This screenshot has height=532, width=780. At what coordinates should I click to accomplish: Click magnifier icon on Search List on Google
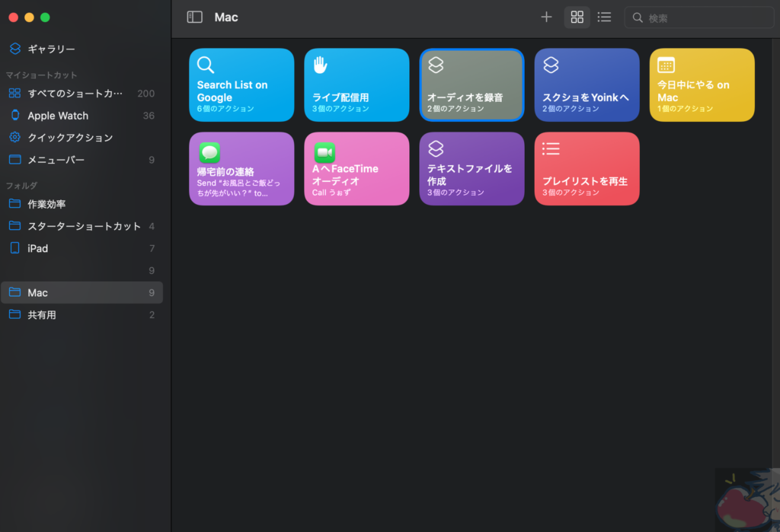point(206,65)
